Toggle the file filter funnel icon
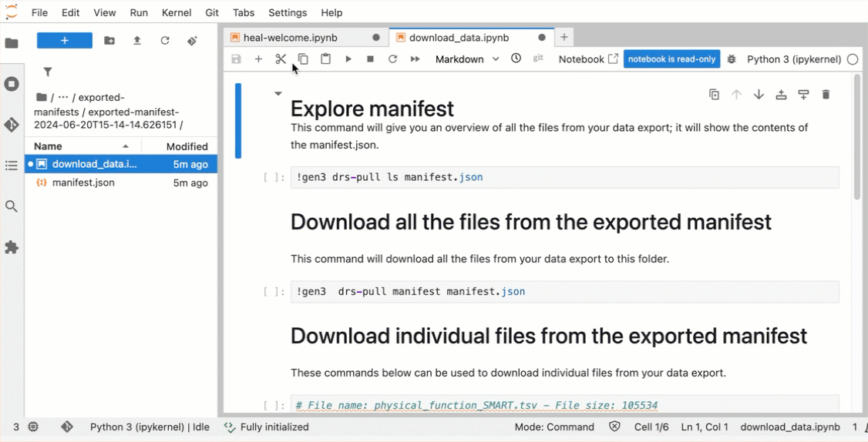Image resolution: width=868 pixels, height=442 pixels. pos(48,72)
